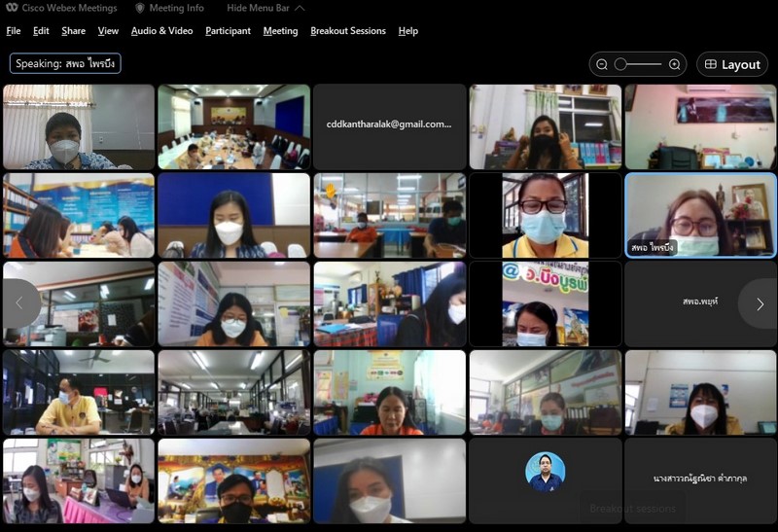Select the สพอ.พยุห์ participant tile
This screenshot has height=532, width=778.
point(700,302)
